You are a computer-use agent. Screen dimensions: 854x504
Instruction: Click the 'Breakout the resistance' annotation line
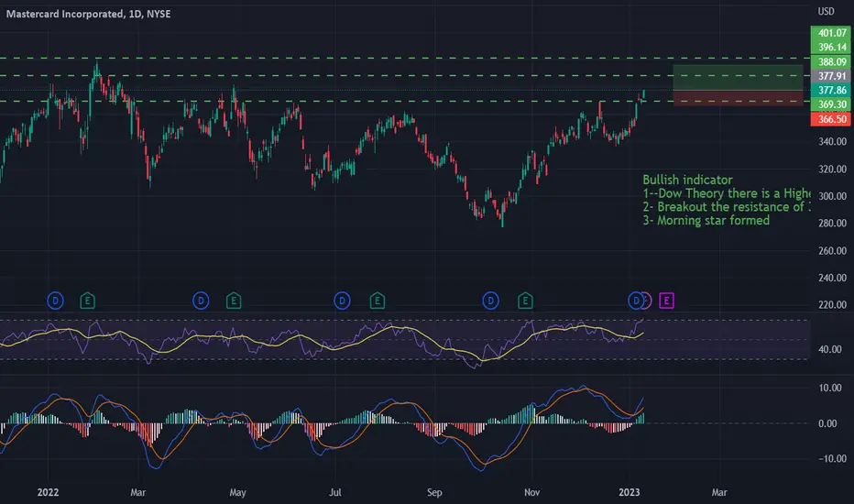tap(727, 207)
